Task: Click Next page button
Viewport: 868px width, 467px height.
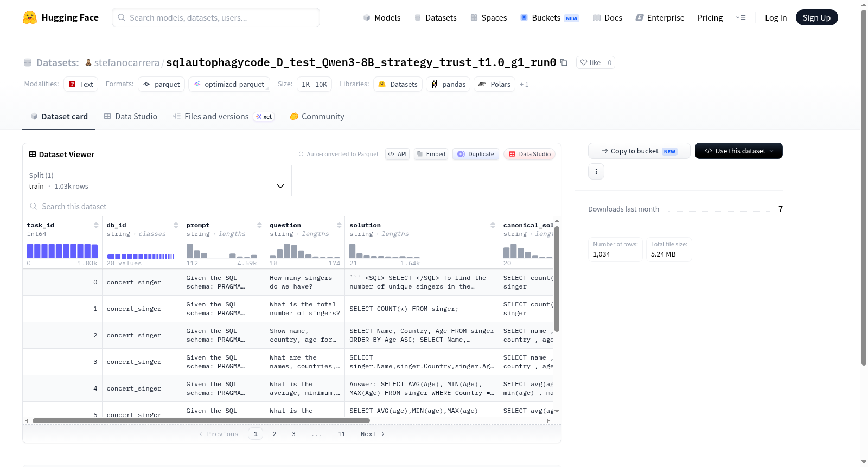Action: [373, 434]
